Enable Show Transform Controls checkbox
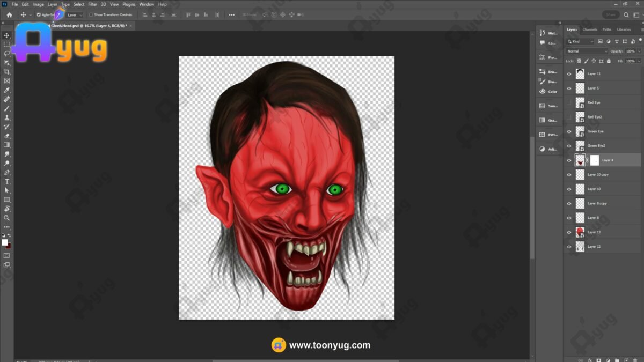This screenshot has height=362, width=644. coord(91,15)
